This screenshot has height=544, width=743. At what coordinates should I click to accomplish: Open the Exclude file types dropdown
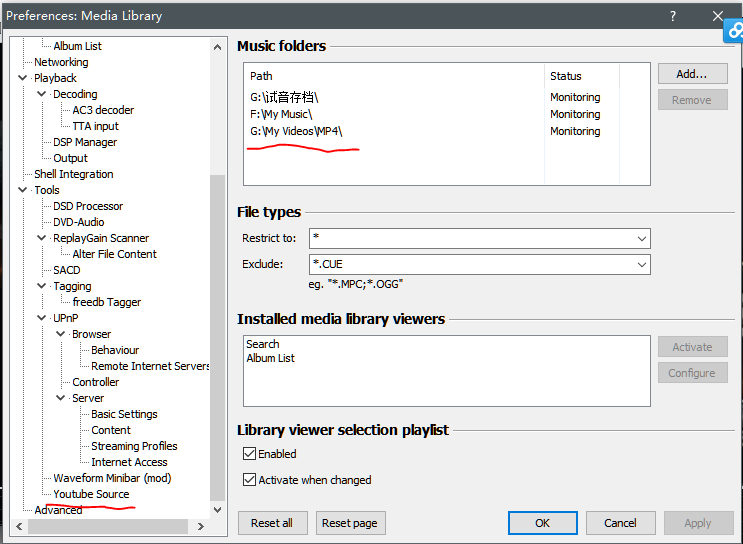[641, 265]
